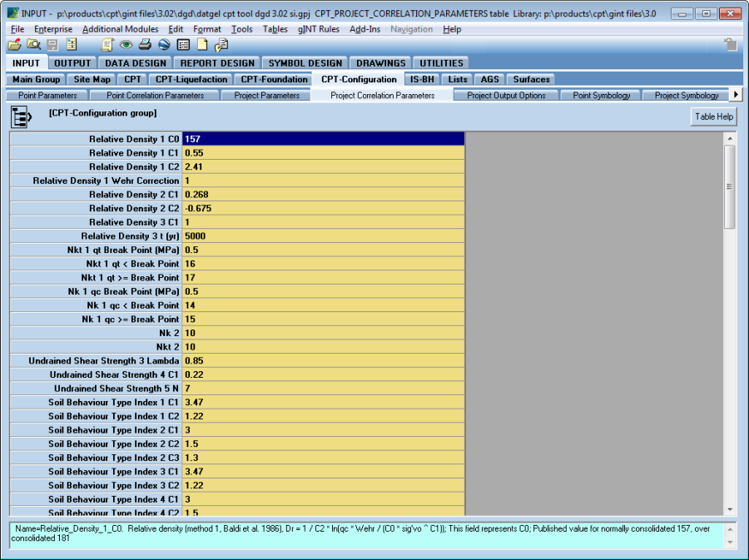Click the printer icon in toolbar

(145, 45)
